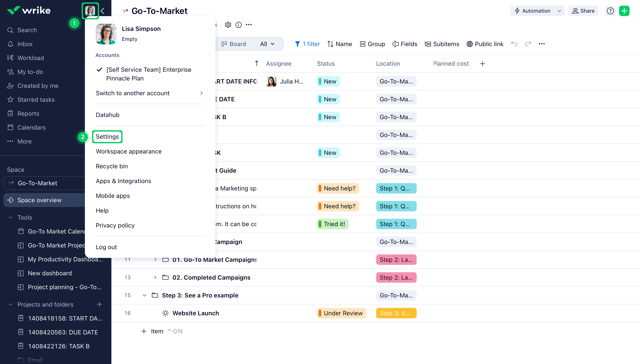Collapse the sidebar with chevron arrow
The image size is (640, 364).
102,11
